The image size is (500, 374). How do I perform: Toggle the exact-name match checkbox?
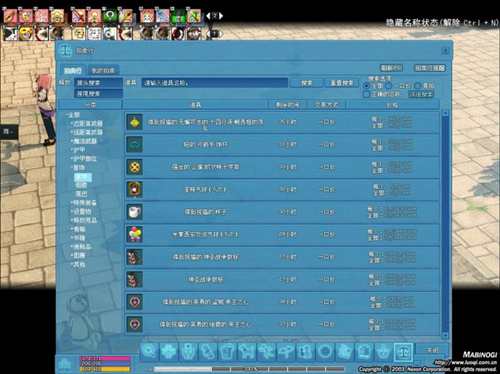(x=366, y=94)
